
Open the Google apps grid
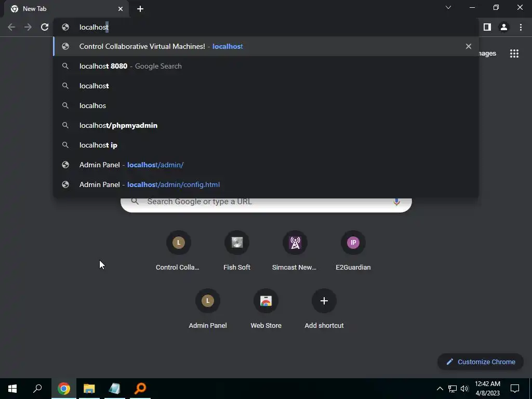(514, 54)
